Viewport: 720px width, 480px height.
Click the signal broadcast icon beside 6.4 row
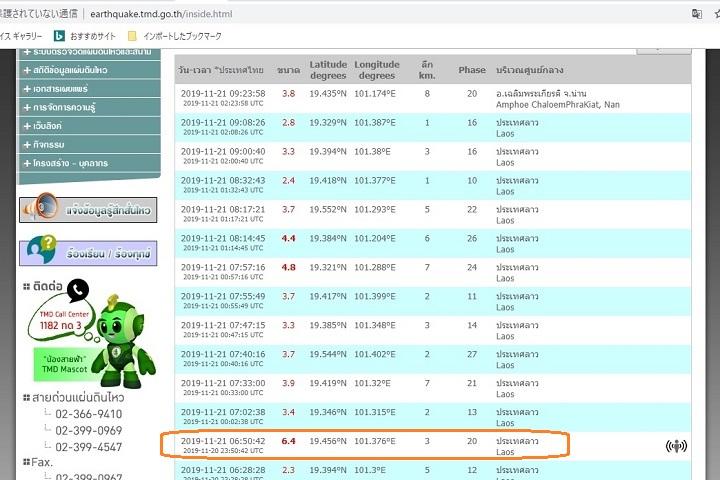coord(676,446)
